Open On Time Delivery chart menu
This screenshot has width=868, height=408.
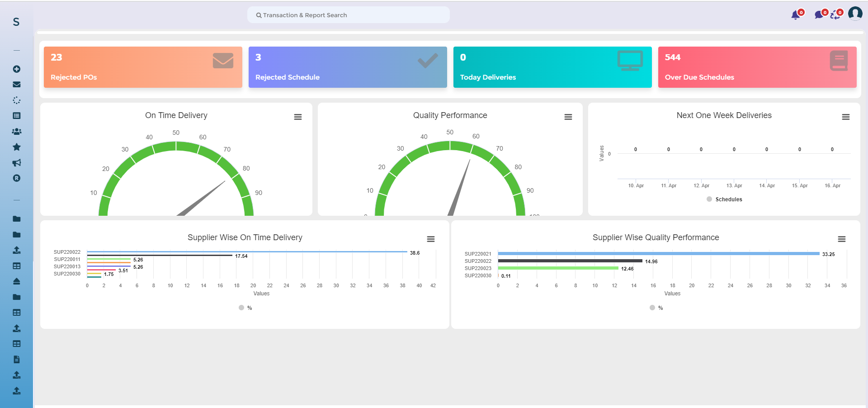click(x=298, y=117)
